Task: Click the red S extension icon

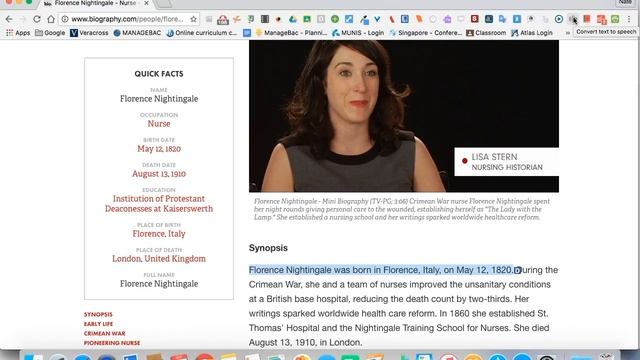Action: (475, 19)
